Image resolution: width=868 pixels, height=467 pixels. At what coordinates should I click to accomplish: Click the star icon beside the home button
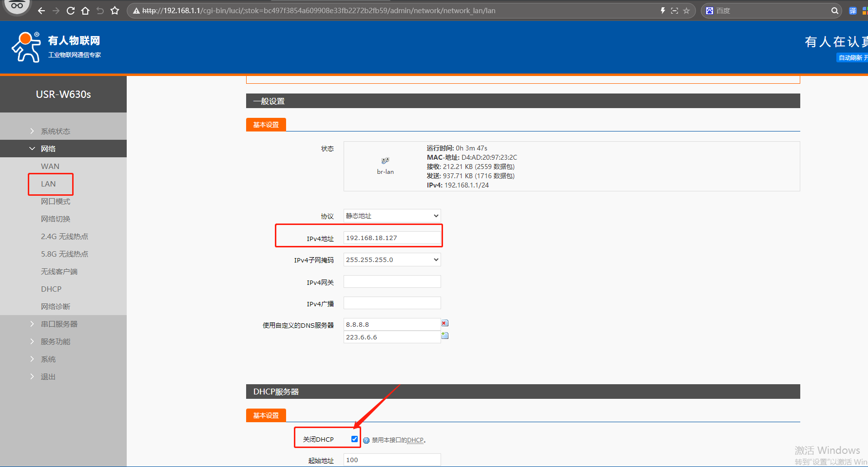click(x=115, y=11)
